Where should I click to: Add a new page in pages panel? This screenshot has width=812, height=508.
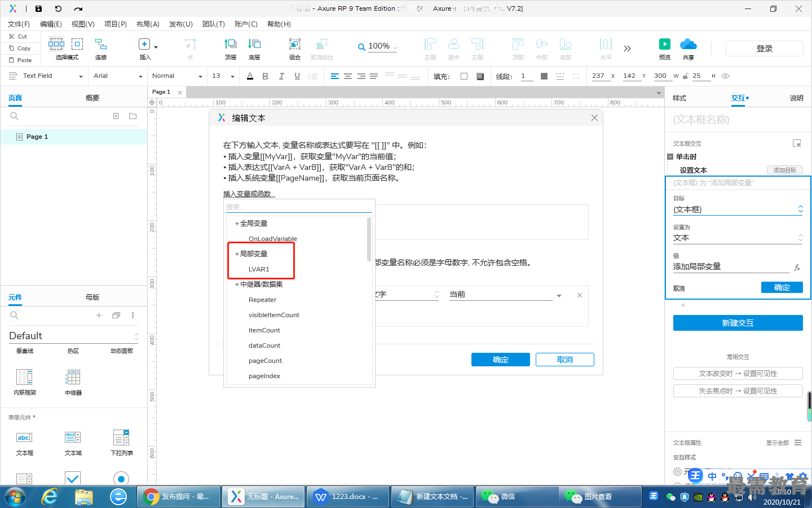pos(116,116)
